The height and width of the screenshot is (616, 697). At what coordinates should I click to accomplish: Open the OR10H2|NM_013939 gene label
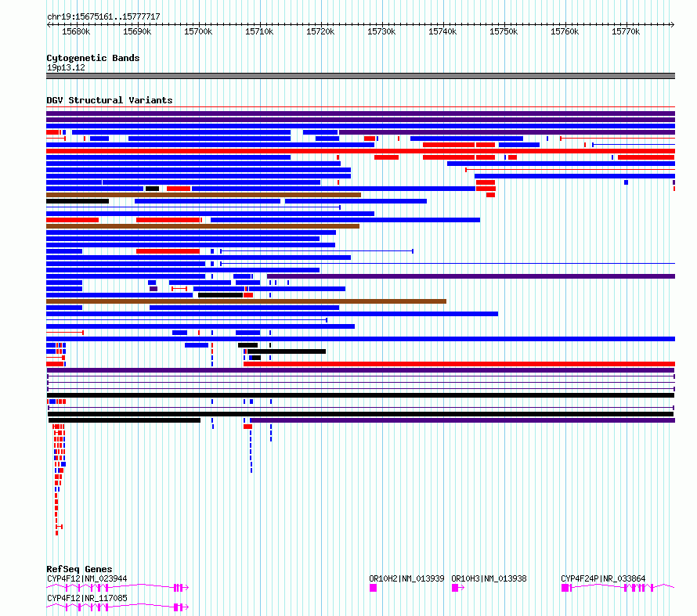click(406, 578)
